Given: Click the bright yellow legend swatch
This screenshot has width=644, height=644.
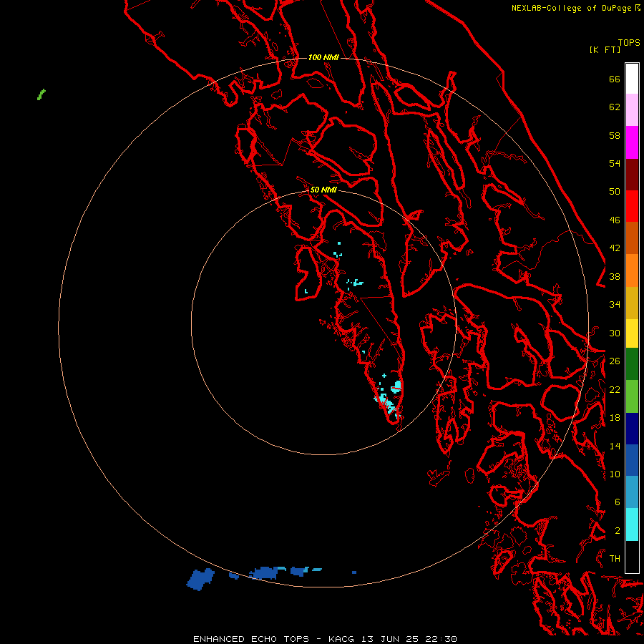Looking at the screenshot, I should [x=632, y=333].
